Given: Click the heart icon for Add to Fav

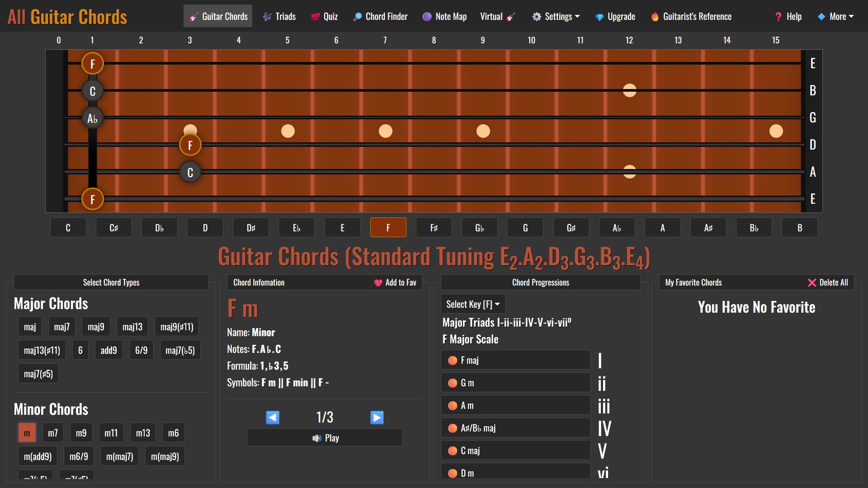Looking at the screenshot, I should (378, 283).
